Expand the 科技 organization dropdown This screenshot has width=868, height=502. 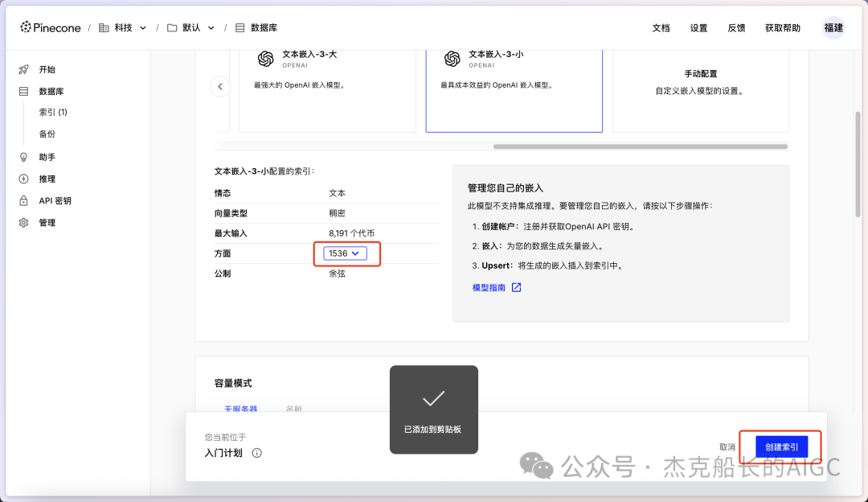pos(143,27)
